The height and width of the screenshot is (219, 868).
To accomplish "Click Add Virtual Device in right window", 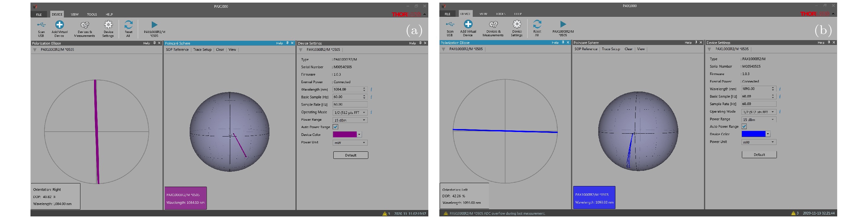I will point(468,25).
